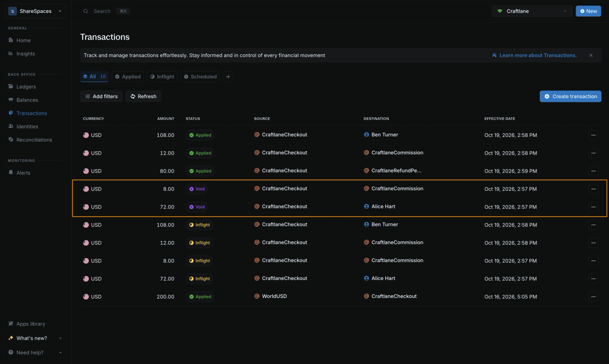Open row menu for 200.00 WorldUSD transaction

(593, 297)
